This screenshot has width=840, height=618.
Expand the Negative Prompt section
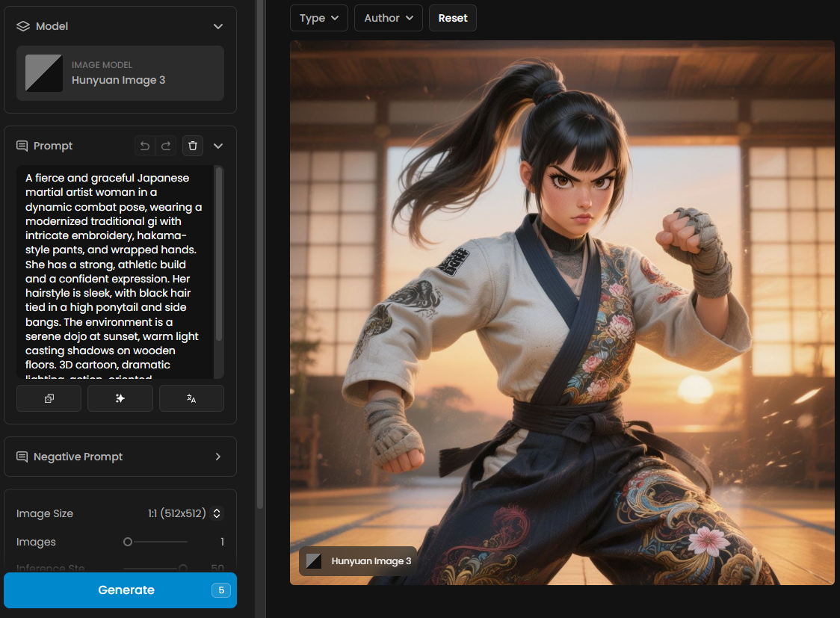point(218,457)
